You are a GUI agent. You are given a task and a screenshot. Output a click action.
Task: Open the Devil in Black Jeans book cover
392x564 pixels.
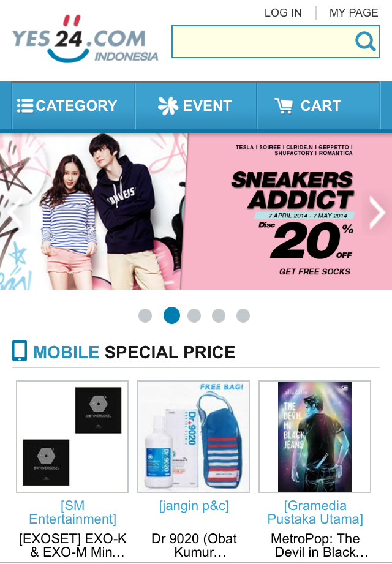[x=315, y=436]
